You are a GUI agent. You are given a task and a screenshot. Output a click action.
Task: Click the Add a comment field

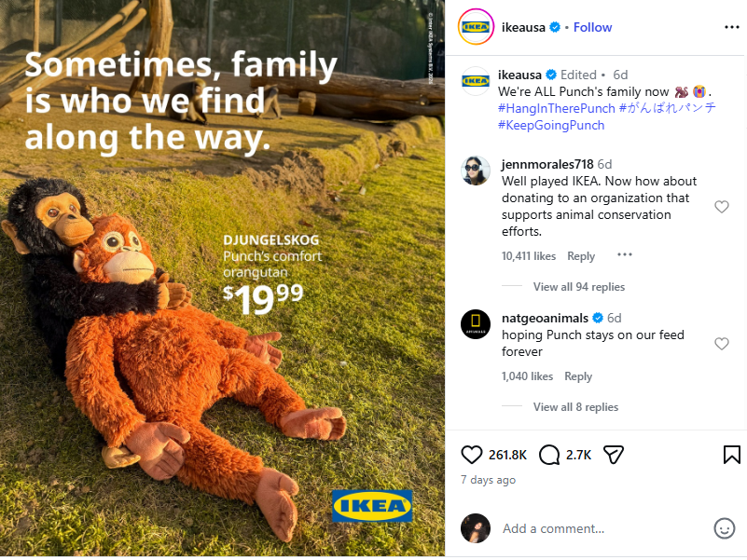pyautogui.click(x=597, y=528)
